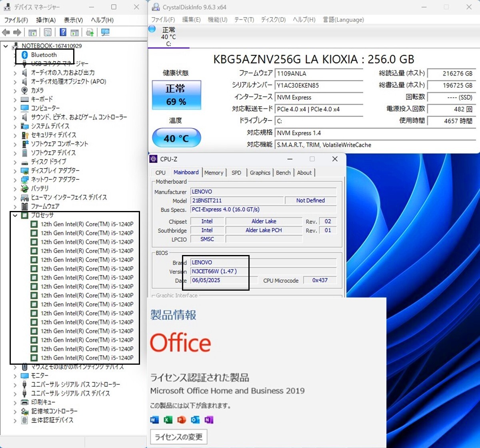Click the update driver toolbar icon
The width and height of the screenshot is (480, 448).
(x=90, y=33)
